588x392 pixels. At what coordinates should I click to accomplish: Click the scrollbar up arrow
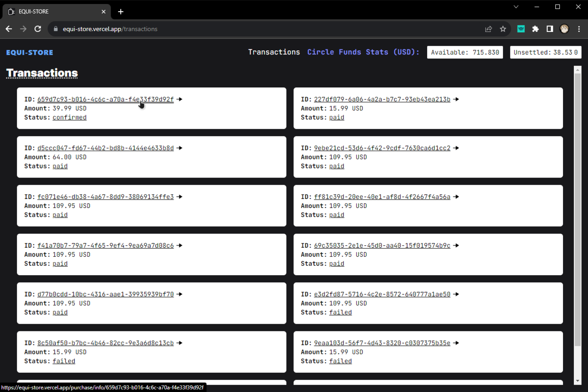click(577, 69)
